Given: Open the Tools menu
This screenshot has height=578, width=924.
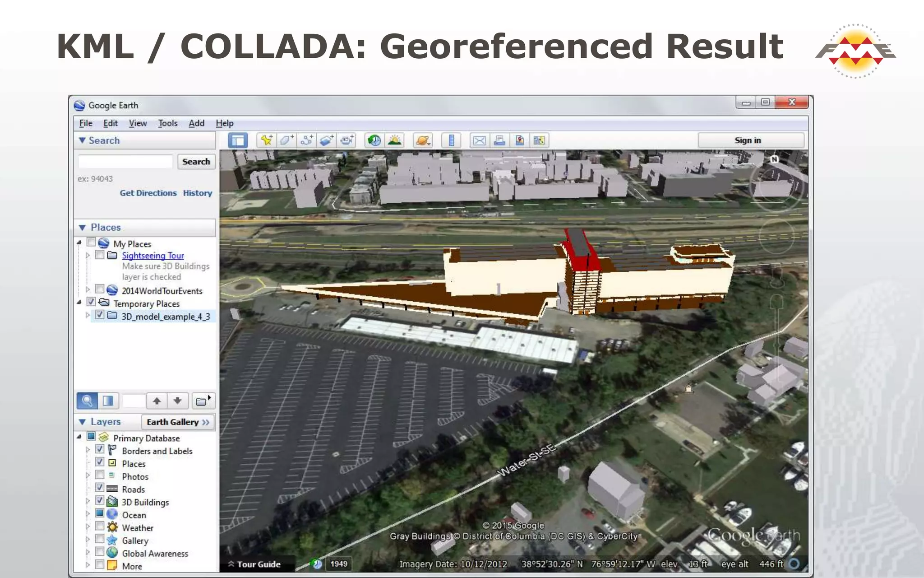Looking at the screenshot, I should [x=168, y=123].
